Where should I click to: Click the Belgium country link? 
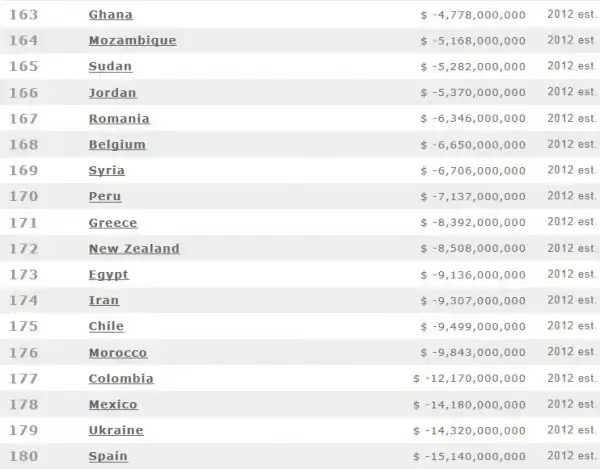click(117, 145)
